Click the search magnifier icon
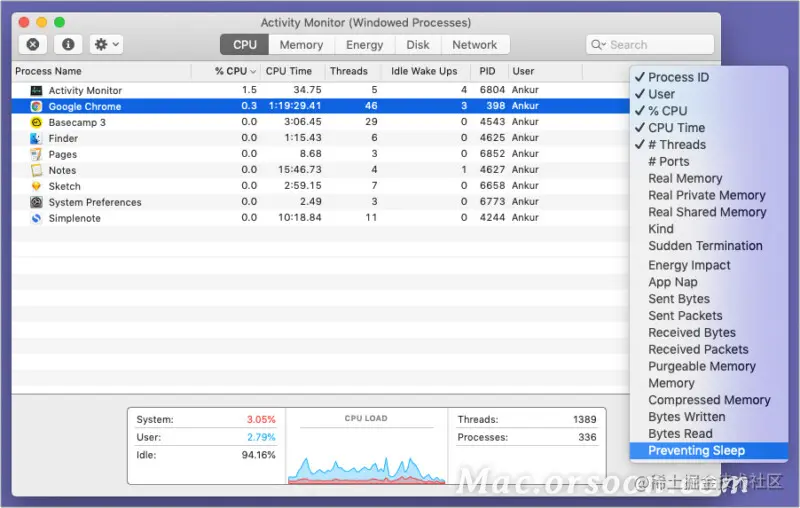 click(x=597, y=45)
